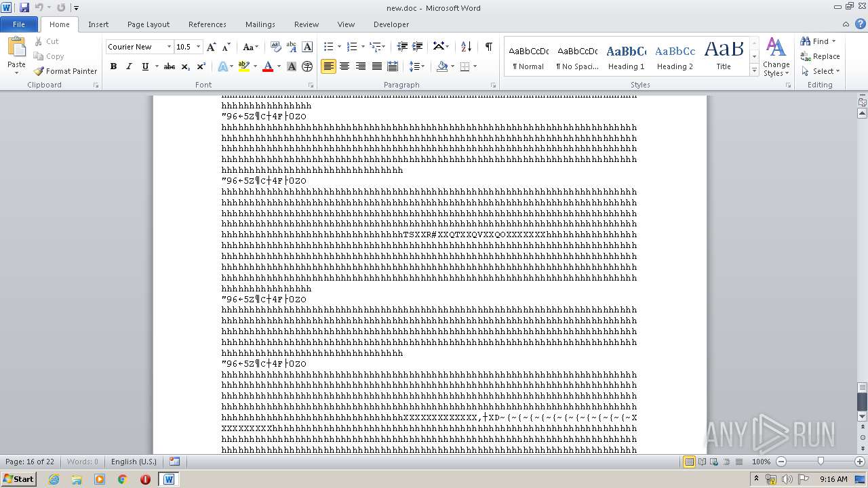This screenshot has height=488, width=868.
Task: Click Page: 16 of 22 in status bar
Action: click(30, 462)
